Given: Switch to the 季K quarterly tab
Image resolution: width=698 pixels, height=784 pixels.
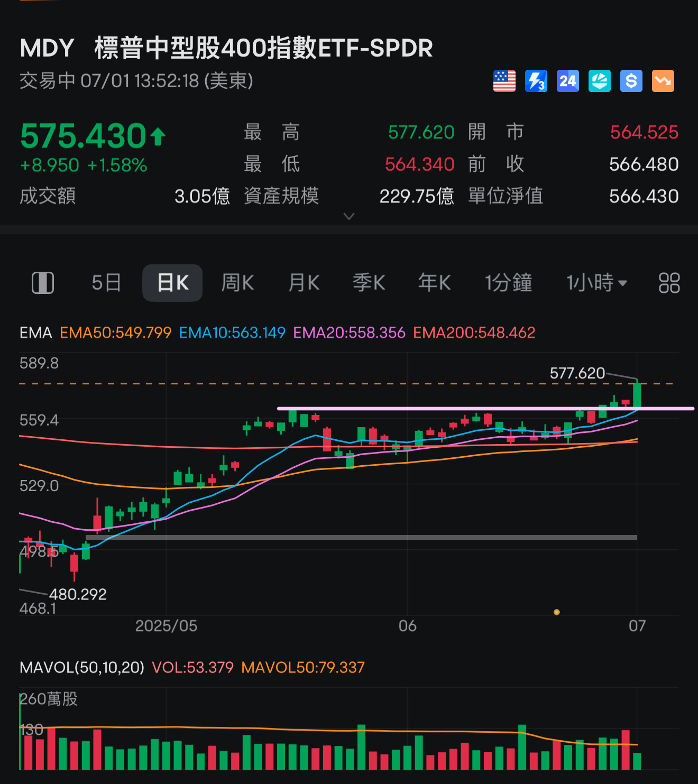Looking at the screenshot, I should coord(369,283).
